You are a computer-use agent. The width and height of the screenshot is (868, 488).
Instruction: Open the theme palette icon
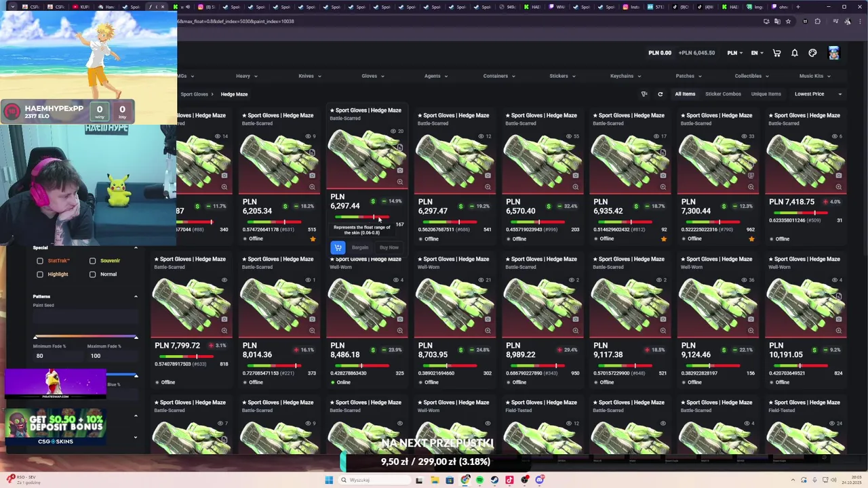coord(812,53)
